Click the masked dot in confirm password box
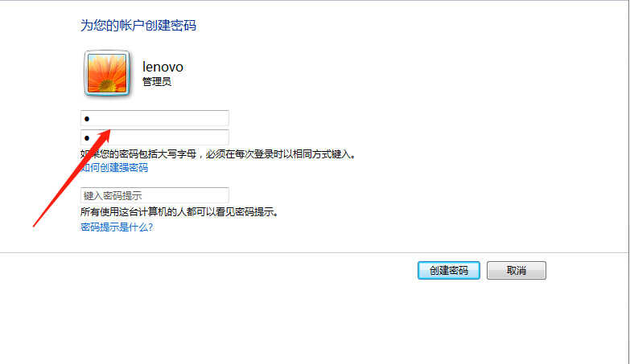Image resolution: width=630 pixels, height=364 pixels. 87,138
